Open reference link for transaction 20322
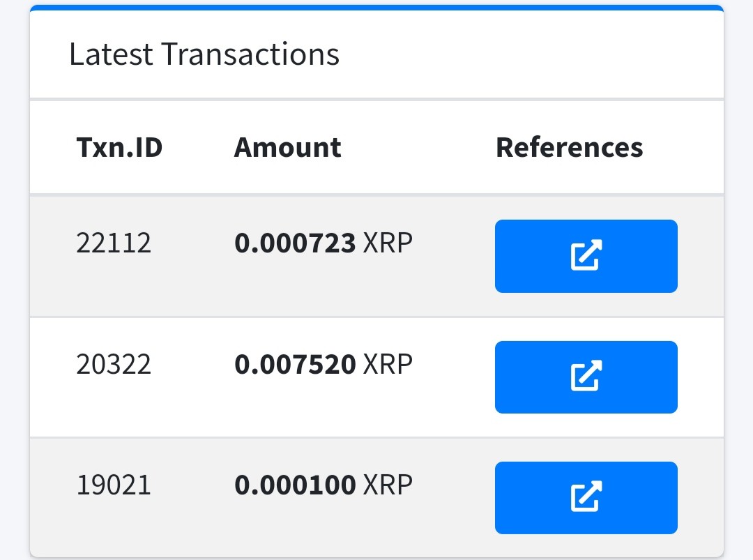Screen dimensions: 753x560 pyautogui.click(x=586, y=377)
